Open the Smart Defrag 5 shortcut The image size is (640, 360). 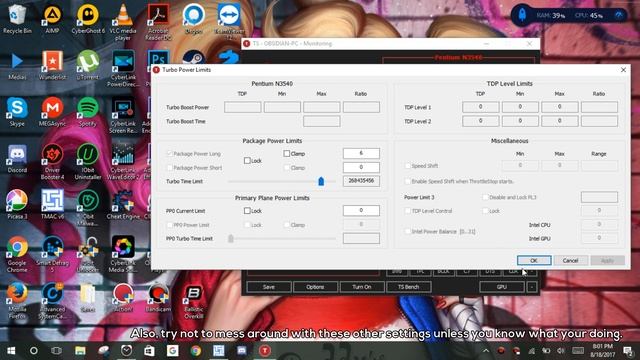[52, 254]
